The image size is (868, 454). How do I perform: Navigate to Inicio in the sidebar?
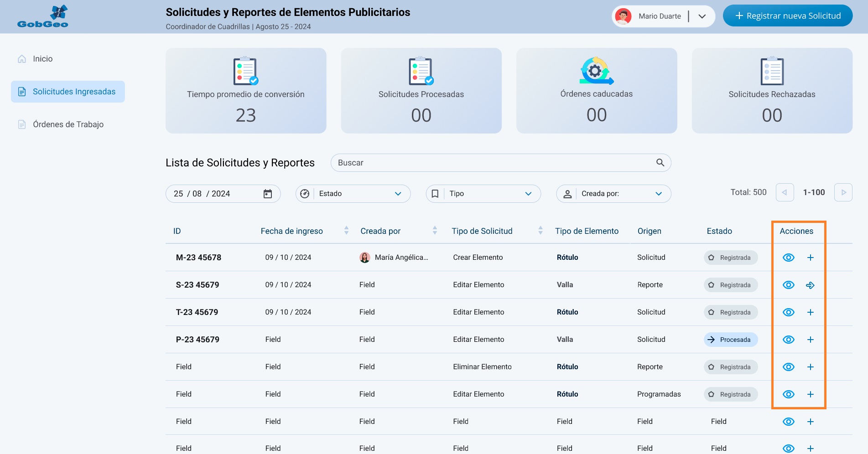click(x=42, y=59)
